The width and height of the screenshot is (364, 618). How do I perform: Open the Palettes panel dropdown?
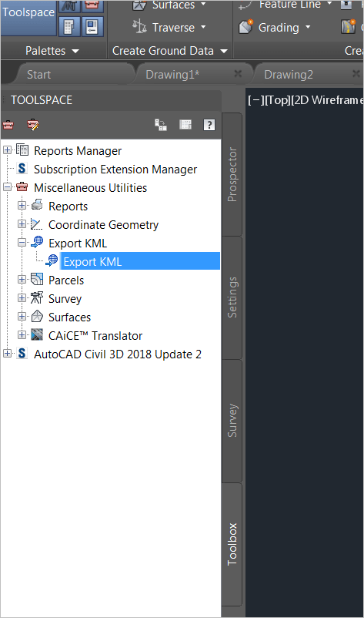[52, 51]
